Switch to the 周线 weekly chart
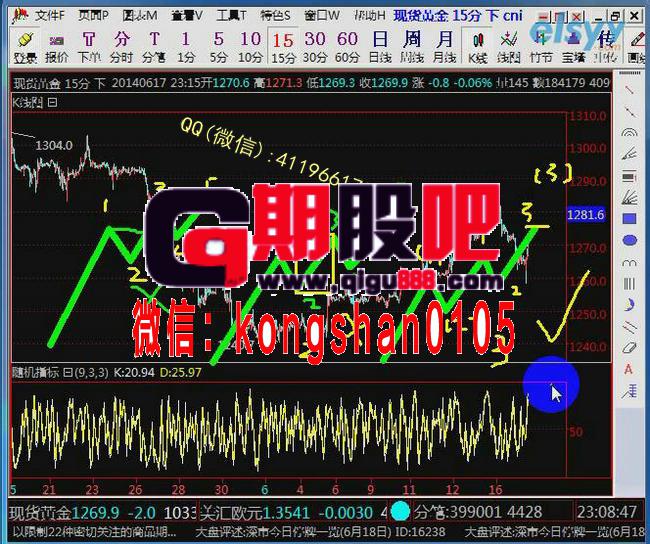Screen dimensions: 650x544 (x=412, y=48)
